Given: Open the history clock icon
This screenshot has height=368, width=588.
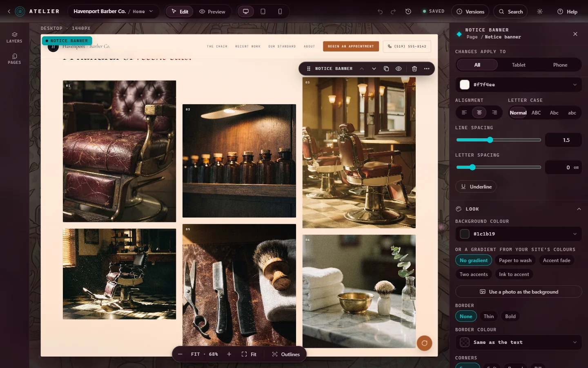Looking at the screenshot, I should tap(408, 11).
